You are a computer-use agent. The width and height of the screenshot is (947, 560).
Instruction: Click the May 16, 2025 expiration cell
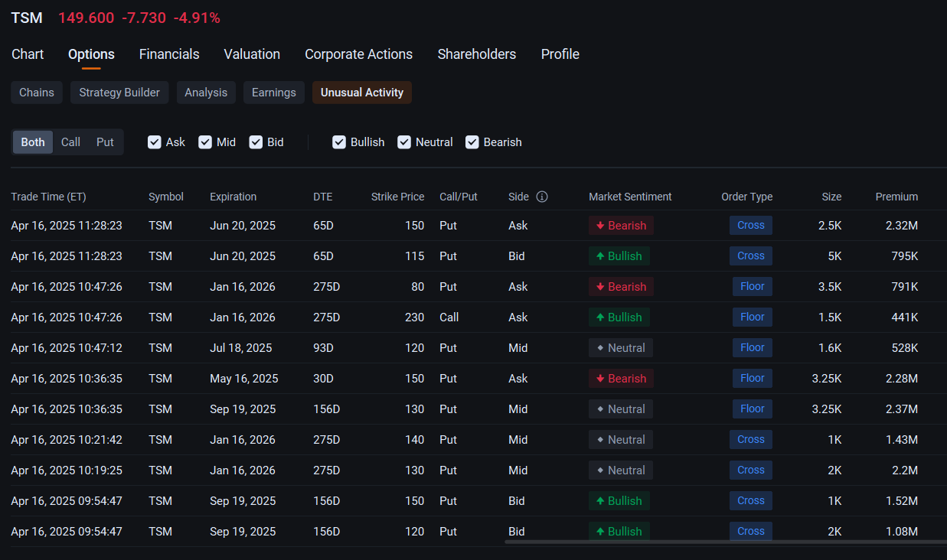tap(244, 379)
